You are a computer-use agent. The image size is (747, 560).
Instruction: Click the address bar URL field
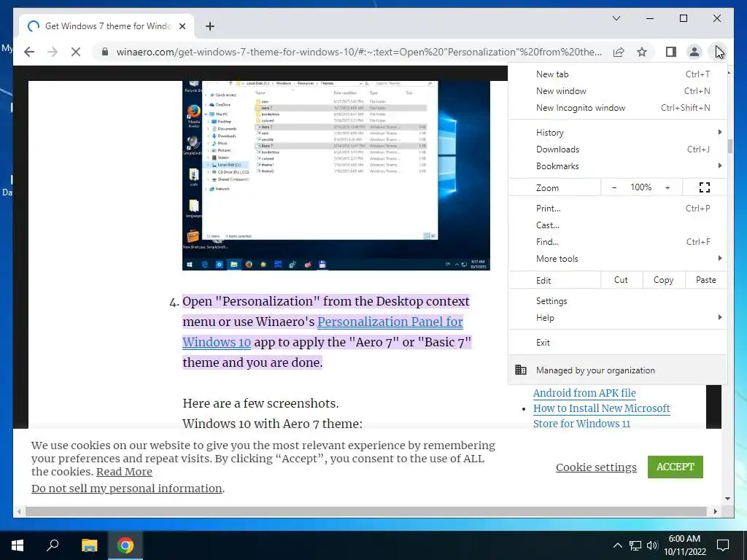359,52
